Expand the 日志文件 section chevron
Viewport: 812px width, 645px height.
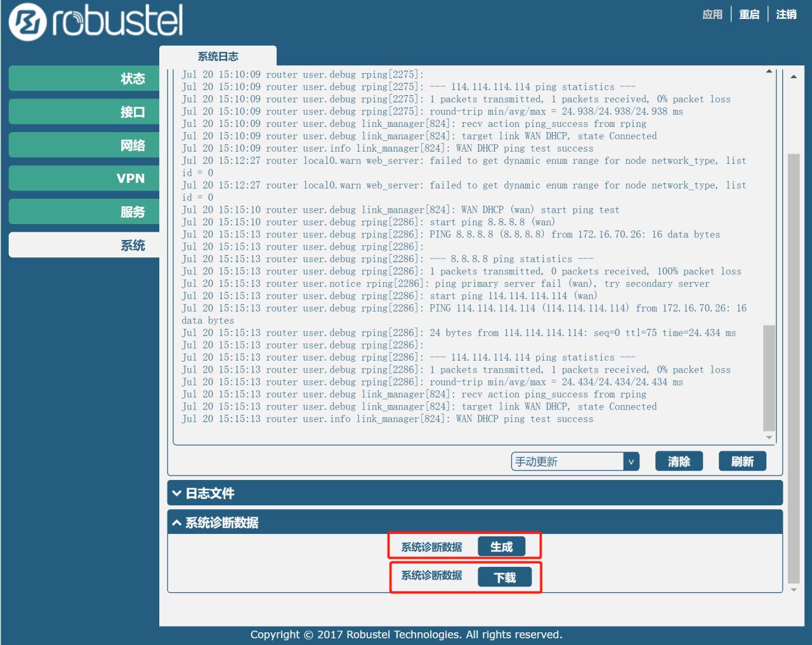[177, 493]
